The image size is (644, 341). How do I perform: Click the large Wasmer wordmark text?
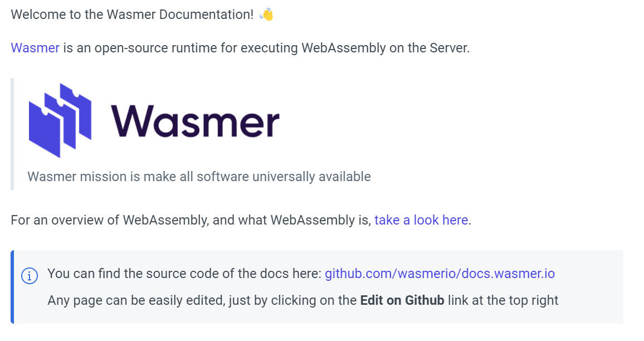(x=195, y=121)
